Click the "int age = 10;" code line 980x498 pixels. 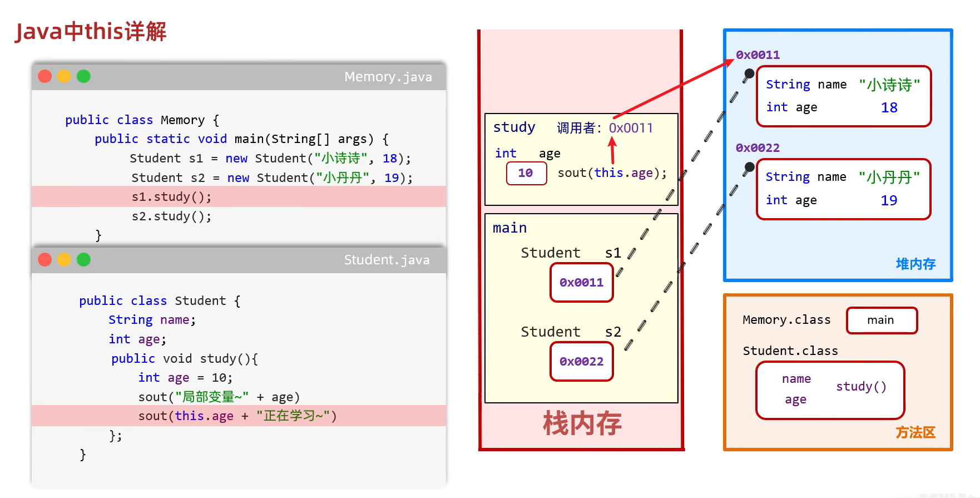185,378
